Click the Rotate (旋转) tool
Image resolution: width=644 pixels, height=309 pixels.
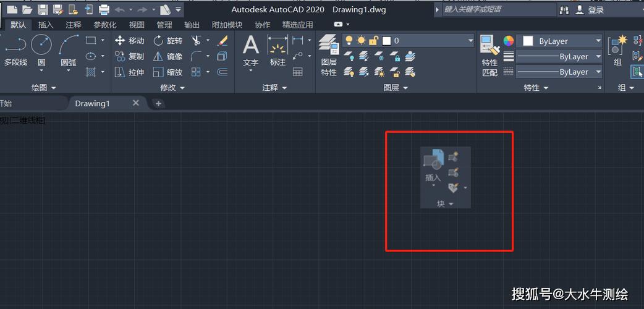(168, 40)
